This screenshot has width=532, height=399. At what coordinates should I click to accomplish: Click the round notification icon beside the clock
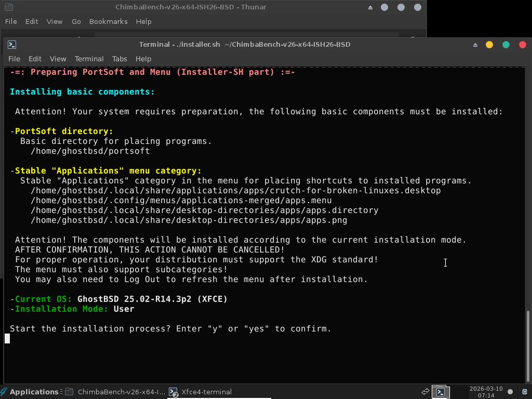pos(510,392)
